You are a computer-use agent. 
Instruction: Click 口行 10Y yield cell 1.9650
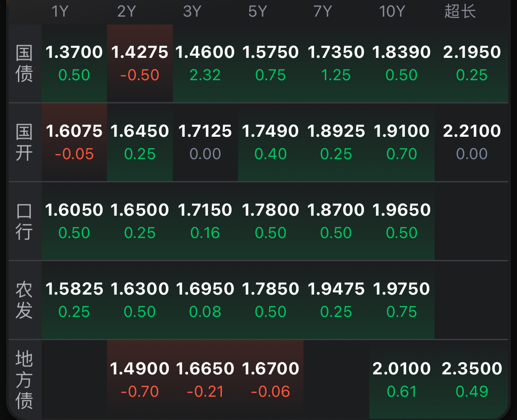[402, 221]
